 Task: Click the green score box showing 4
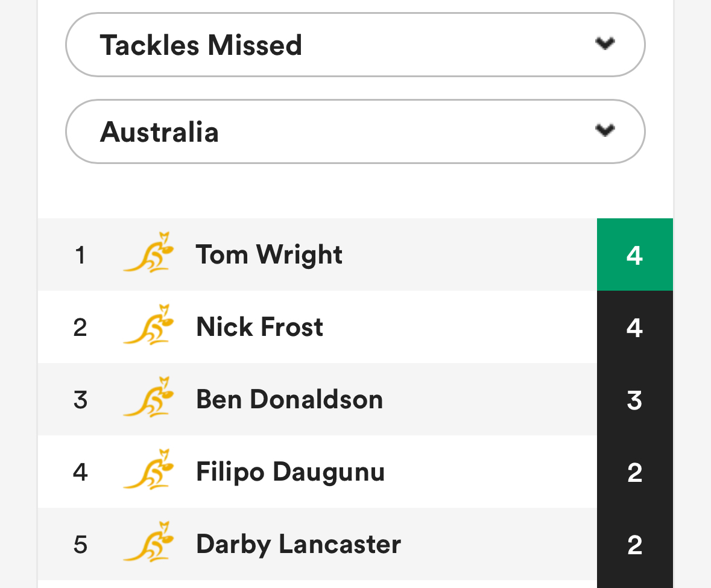click(x=635, y=254)
